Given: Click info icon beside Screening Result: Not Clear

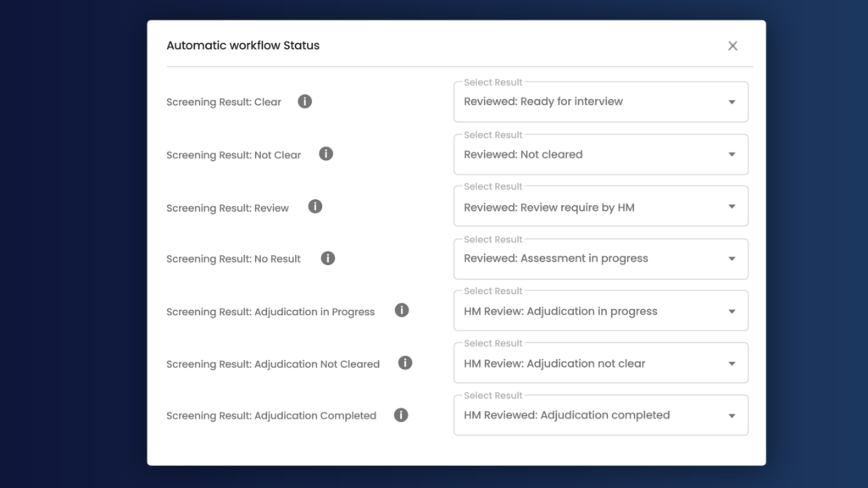Looking at the screenshot, I should (325, 154).
